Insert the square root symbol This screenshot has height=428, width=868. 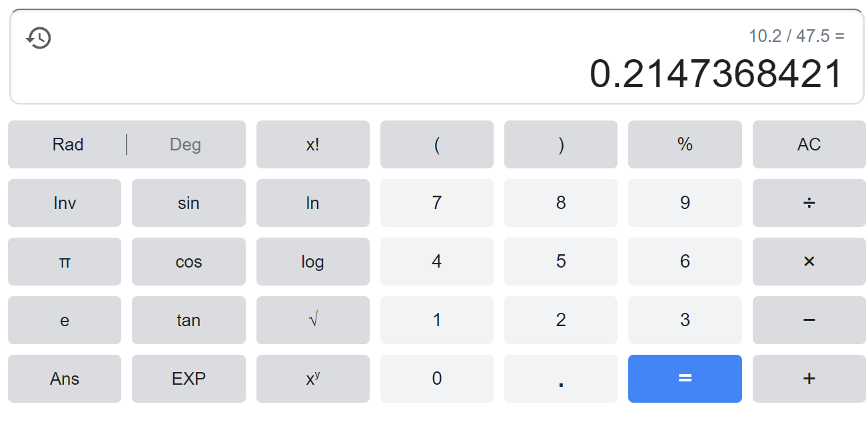click(x=313, y=320)
